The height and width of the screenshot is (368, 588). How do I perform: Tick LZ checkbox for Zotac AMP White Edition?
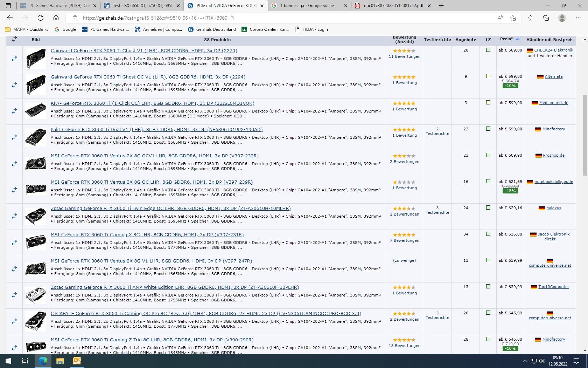(x=488, y=287)
